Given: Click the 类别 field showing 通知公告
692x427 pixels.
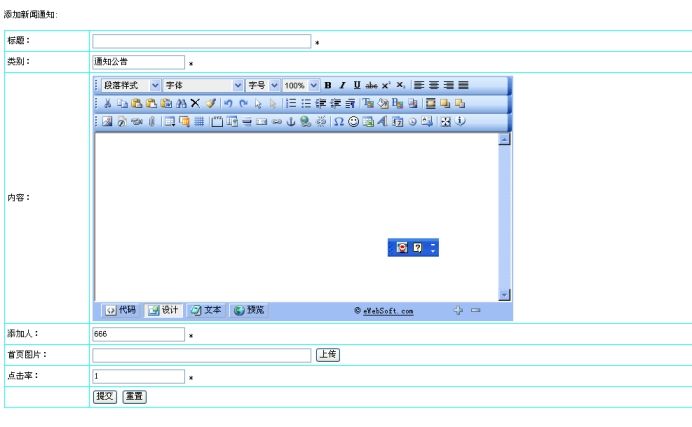Looking at the screenshot, I should tap(138, 62).
